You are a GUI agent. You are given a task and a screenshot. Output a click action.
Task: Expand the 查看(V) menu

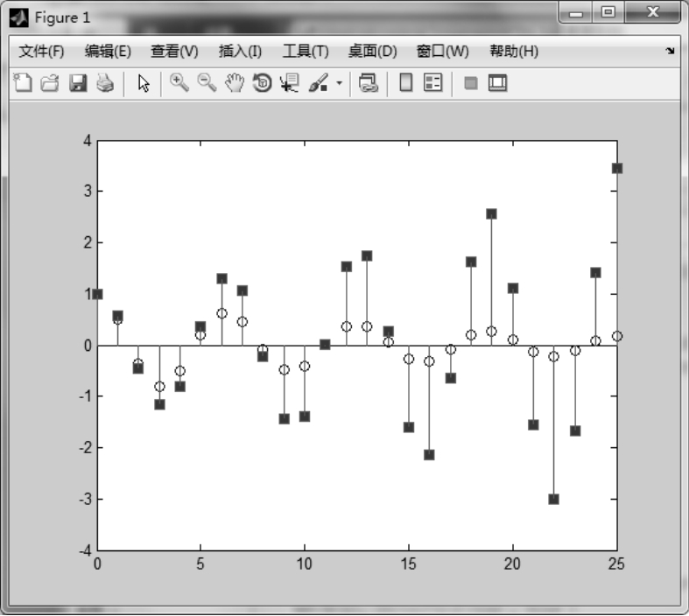coord(174,52)
